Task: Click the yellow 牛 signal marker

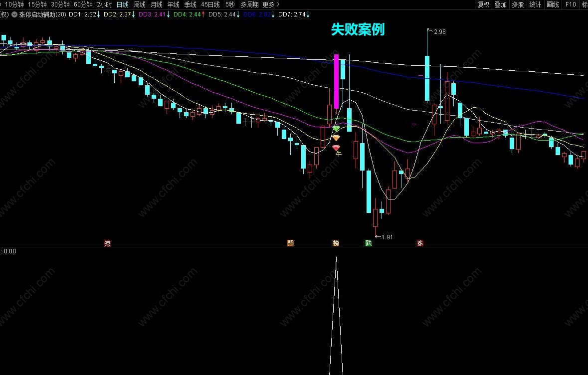Action: pos(339,154)
